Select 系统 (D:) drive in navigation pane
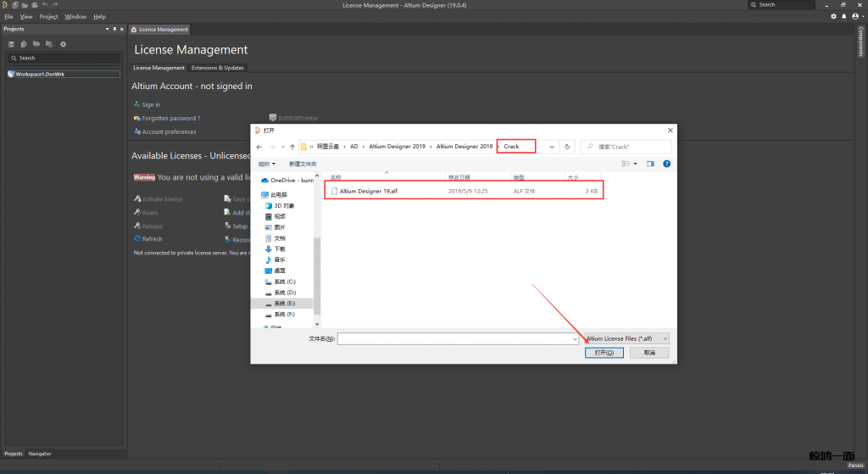The image size is (868, 474). (x=284, y=292)
